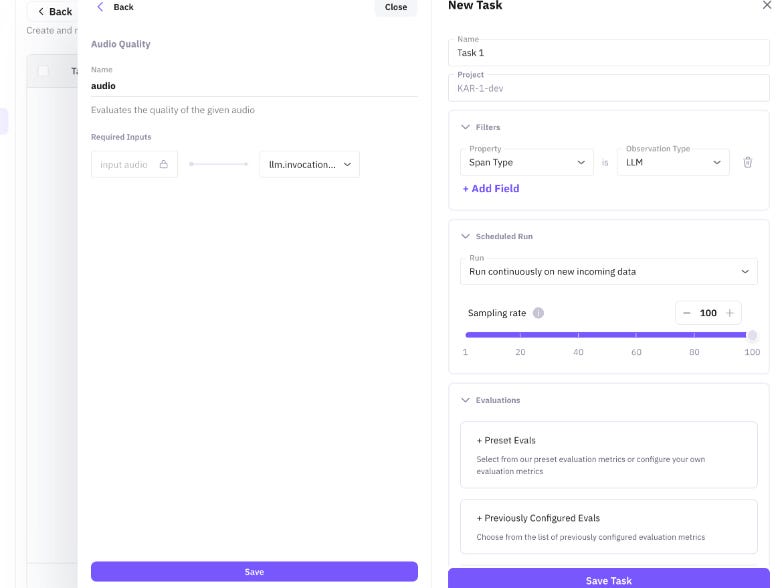Open the Observation Type LLM dropdown
This screenshot has height=588, width=783.
click(x=673, y=162)
